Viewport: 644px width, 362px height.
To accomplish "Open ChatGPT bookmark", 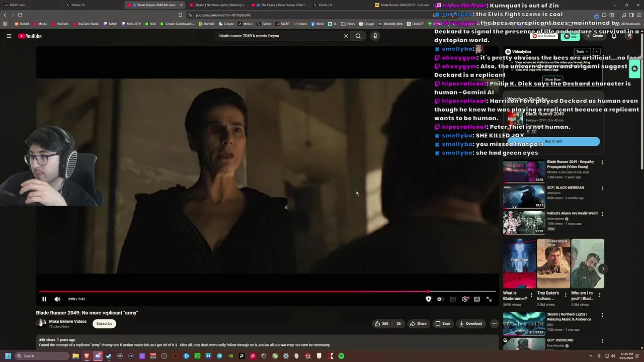I will tap(416, 24).
